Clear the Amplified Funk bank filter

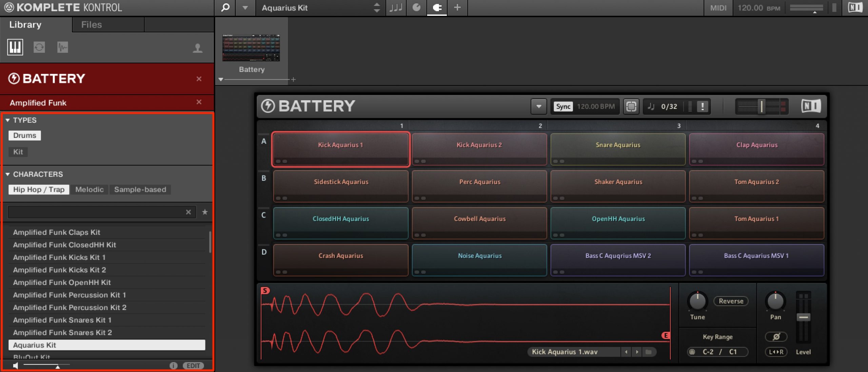coord(199,102)
